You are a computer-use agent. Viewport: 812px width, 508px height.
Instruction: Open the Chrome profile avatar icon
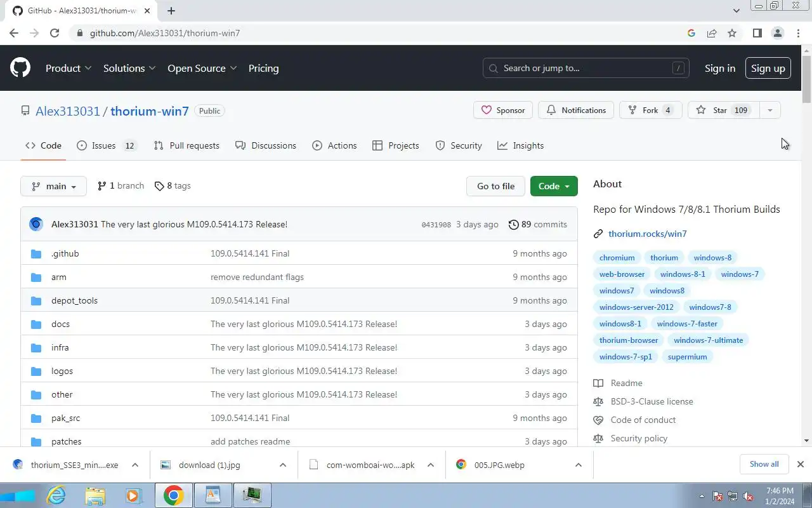click(778, 33)
